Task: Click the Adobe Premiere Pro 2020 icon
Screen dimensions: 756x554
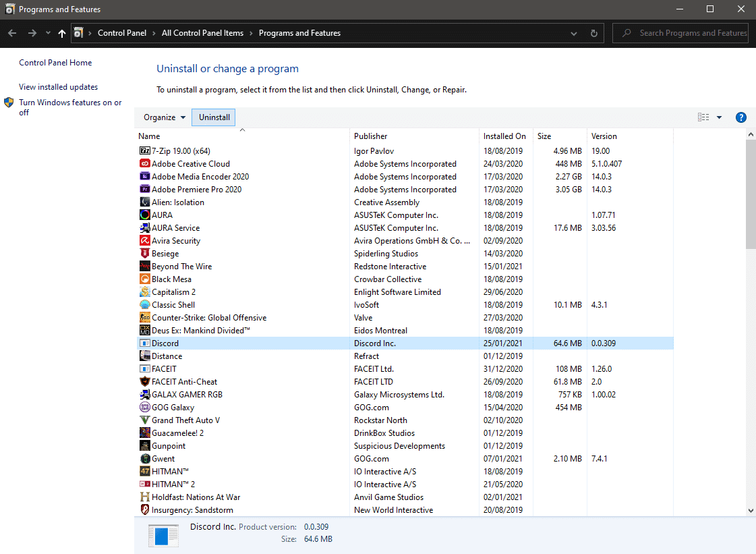Action: tap(144, 189)
